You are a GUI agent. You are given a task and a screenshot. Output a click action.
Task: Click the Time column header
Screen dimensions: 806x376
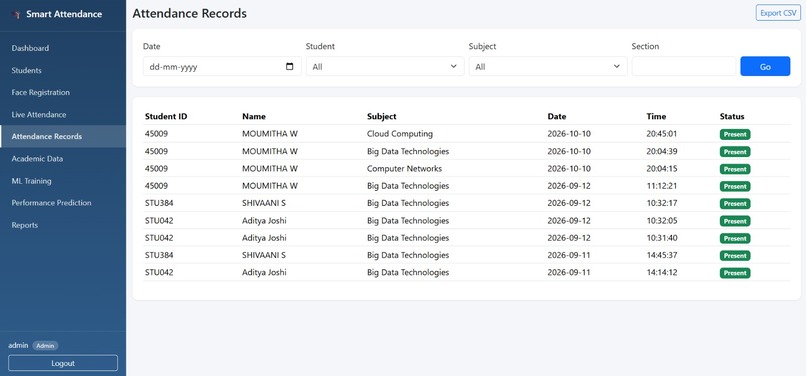[x=656, y=116]
